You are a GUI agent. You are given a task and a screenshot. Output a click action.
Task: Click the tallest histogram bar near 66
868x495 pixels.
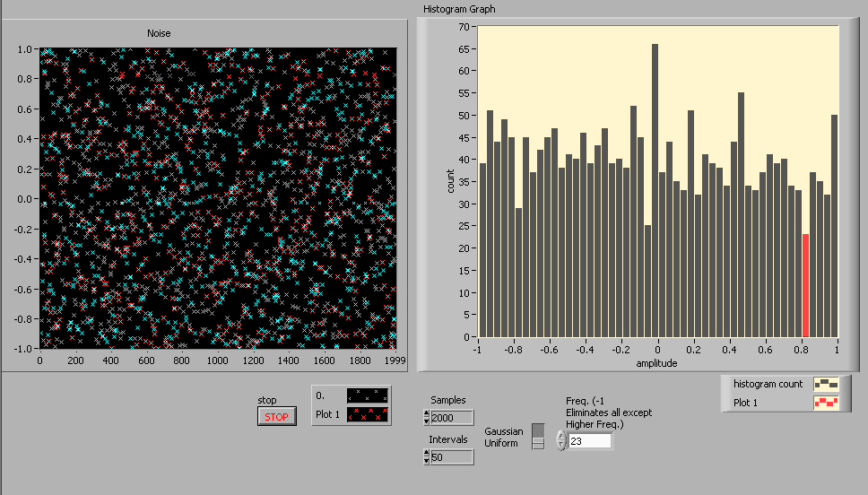pyautogui.click(x=655, y=190)
